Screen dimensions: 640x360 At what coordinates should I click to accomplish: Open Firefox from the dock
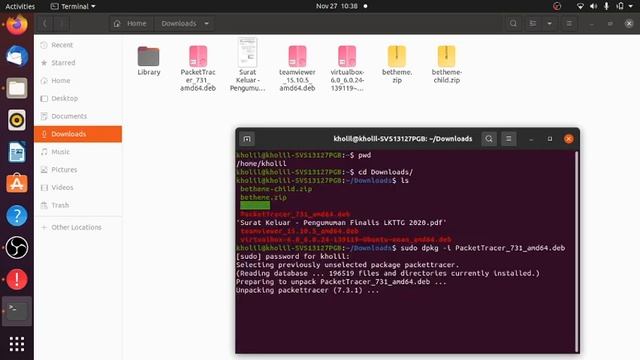coord(17,24)
